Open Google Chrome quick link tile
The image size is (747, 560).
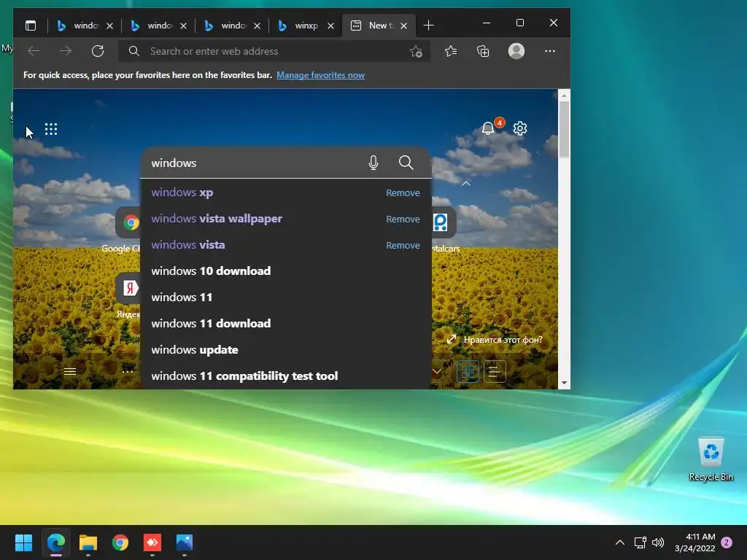pyautogui.click(x=128, y=223)
